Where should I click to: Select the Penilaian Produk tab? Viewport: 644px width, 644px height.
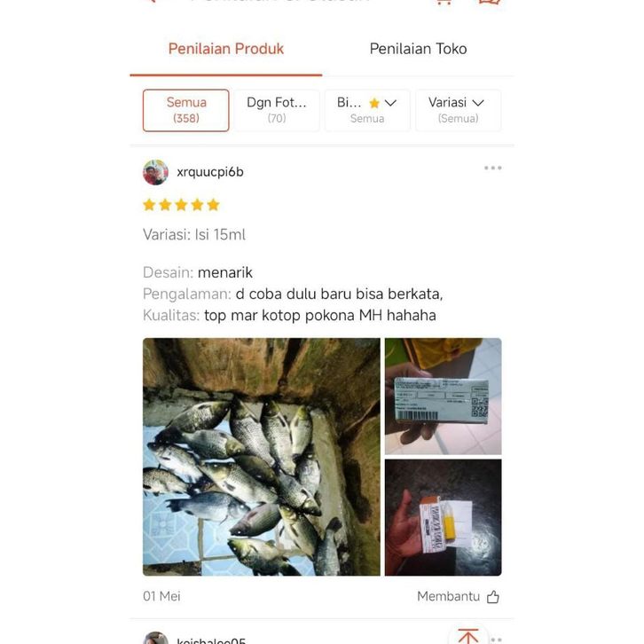click(226, 49)
